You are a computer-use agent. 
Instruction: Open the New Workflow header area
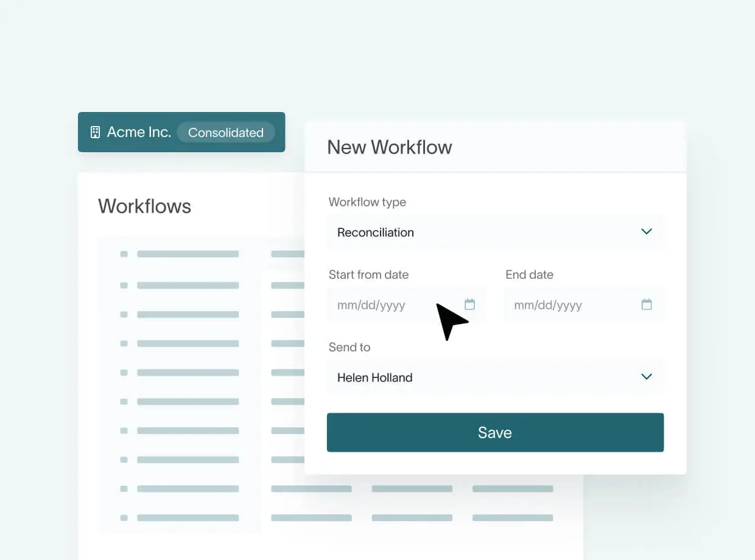coord(389,147)
